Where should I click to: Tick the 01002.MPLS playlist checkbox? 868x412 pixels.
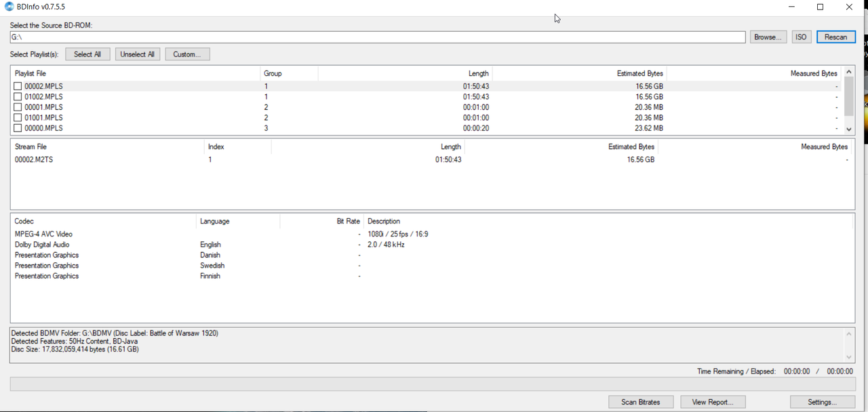tap(18, 97)
